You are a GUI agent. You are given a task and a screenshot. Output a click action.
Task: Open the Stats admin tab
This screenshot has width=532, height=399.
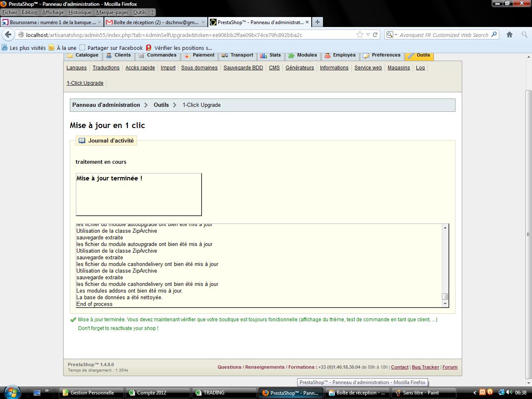coord(271,55)
